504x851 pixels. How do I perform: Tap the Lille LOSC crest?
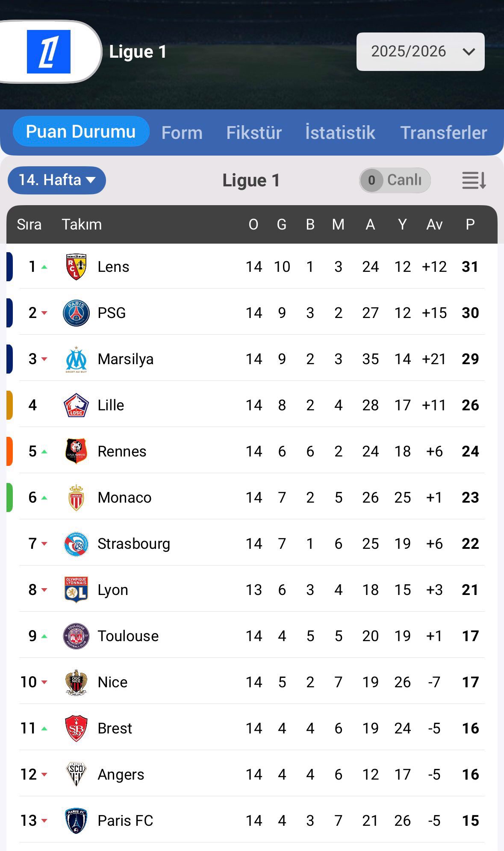pos(76,405)
